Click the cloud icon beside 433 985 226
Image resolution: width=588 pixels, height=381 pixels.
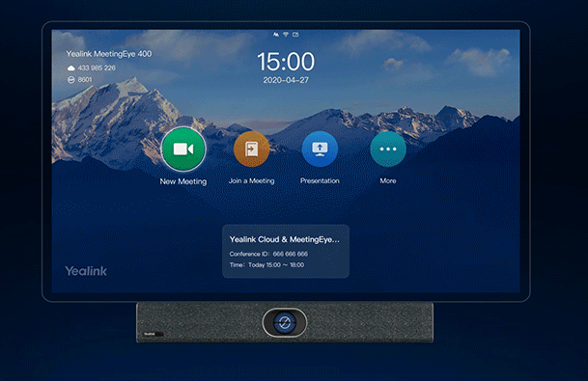pos(70,68)
